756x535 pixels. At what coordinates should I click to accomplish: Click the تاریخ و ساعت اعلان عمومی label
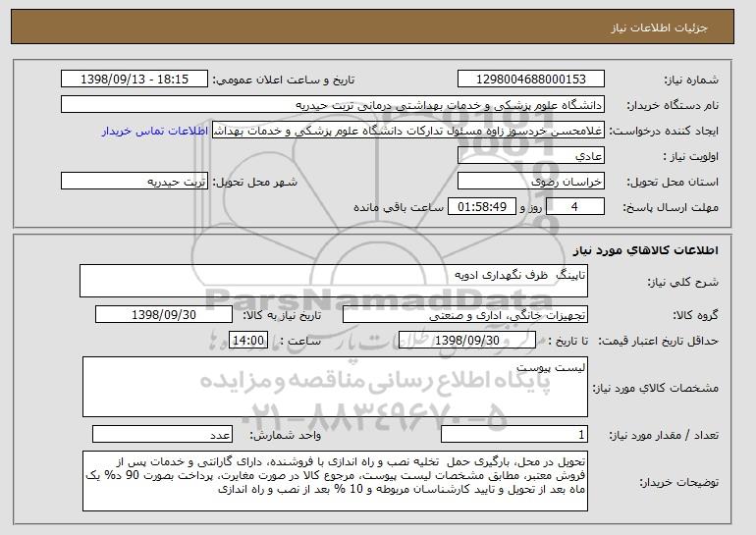click(284, 80)
